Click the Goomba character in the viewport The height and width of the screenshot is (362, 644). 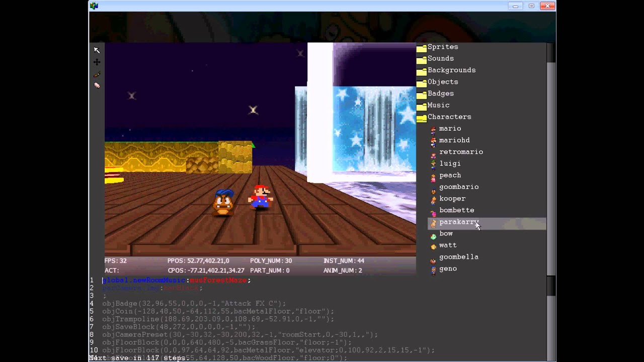tap(223, 203)
